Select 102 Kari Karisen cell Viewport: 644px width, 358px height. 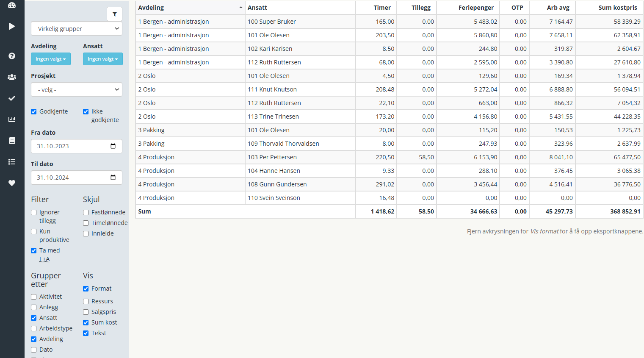pos(300,49)
